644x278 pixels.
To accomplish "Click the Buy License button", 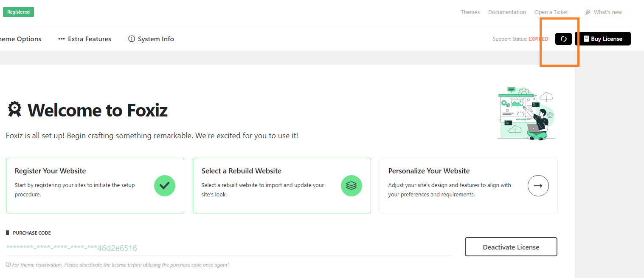I will point(603,39).
